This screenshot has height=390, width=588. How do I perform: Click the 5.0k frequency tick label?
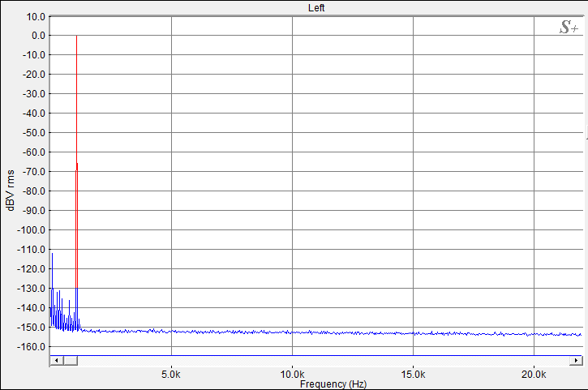(x=171, y=375)
